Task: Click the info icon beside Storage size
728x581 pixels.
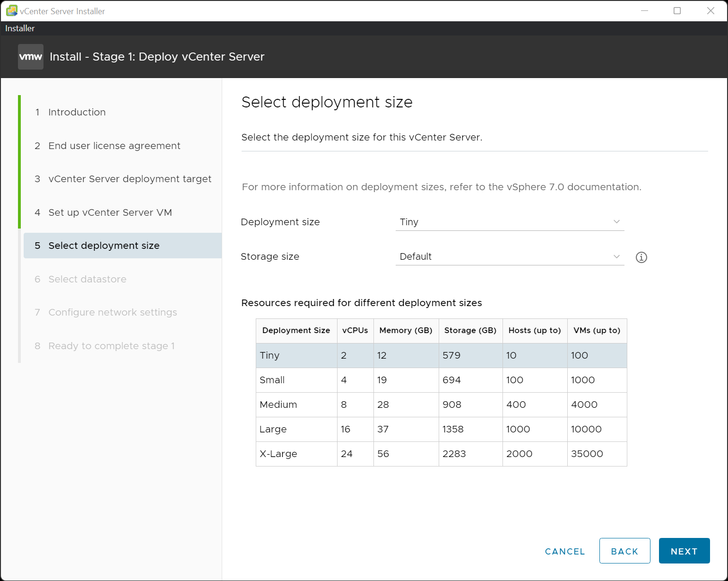Action: (641, 257)
